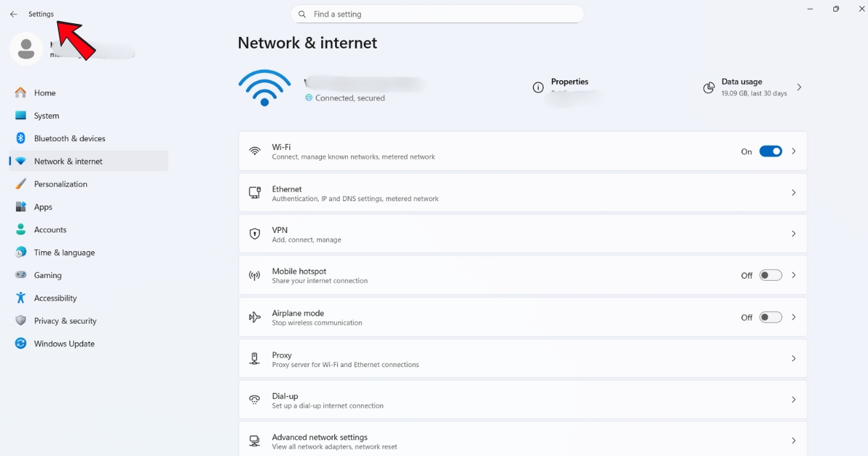
Task: Click the Find a setting search box
Action: point(437,14)
